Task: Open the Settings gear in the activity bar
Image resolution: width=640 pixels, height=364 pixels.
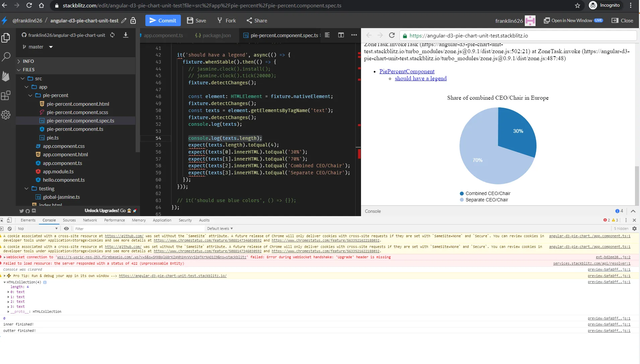Action: (x=6, y=115)
